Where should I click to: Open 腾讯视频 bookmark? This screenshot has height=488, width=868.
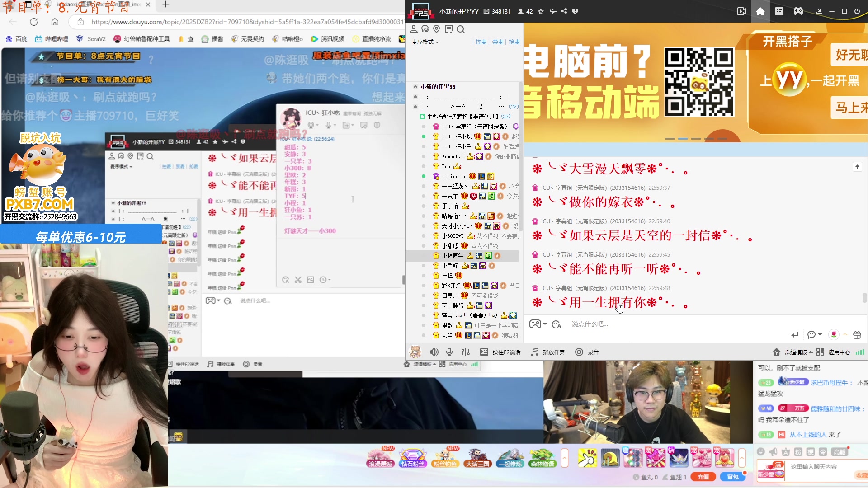point(328,39)
